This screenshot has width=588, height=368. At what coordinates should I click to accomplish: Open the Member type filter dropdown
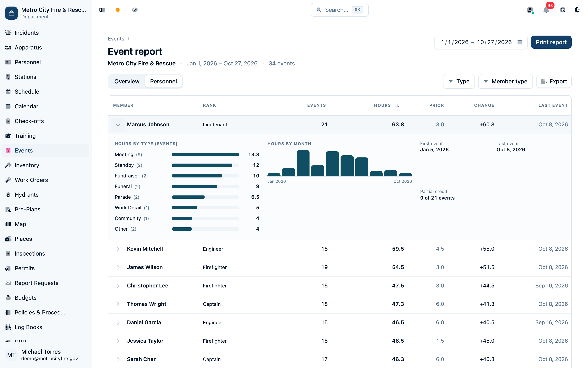tap(505, 81)
